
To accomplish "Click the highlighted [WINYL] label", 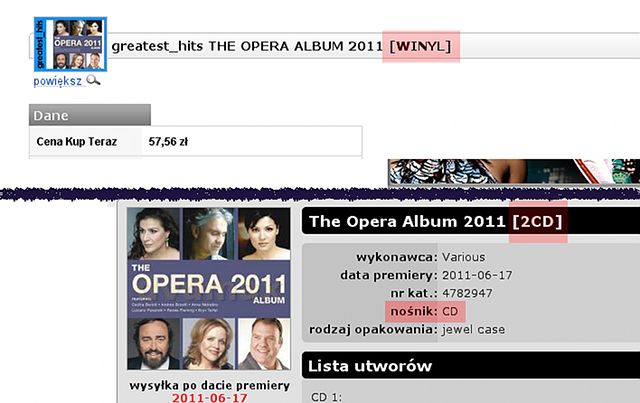I will (421, 46).
